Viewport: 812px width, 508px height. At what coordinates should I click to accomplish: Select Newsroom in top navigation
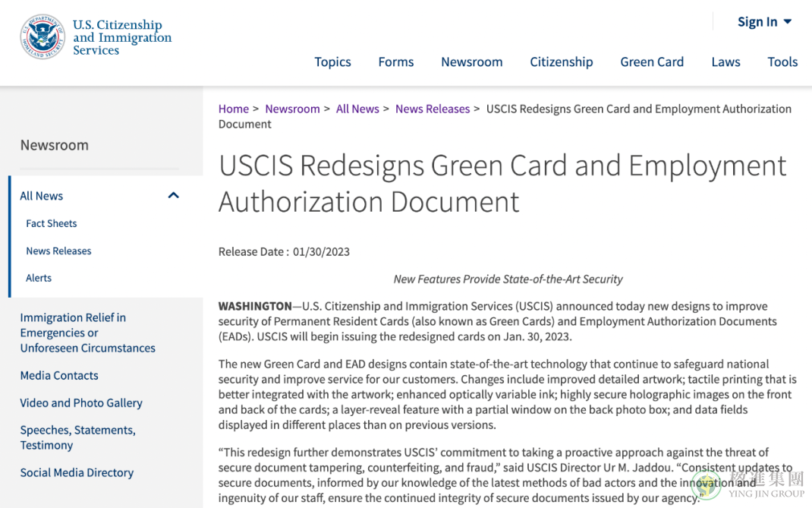click(472, 62)
